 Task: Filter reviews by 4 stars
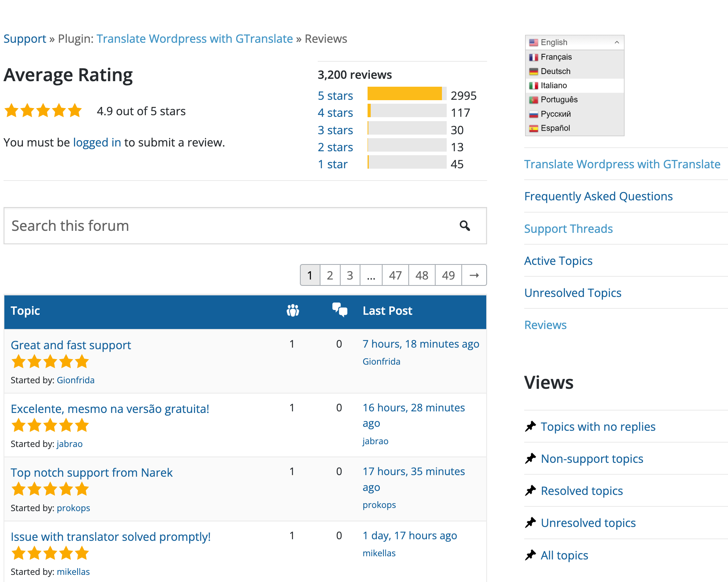point(335,113)
